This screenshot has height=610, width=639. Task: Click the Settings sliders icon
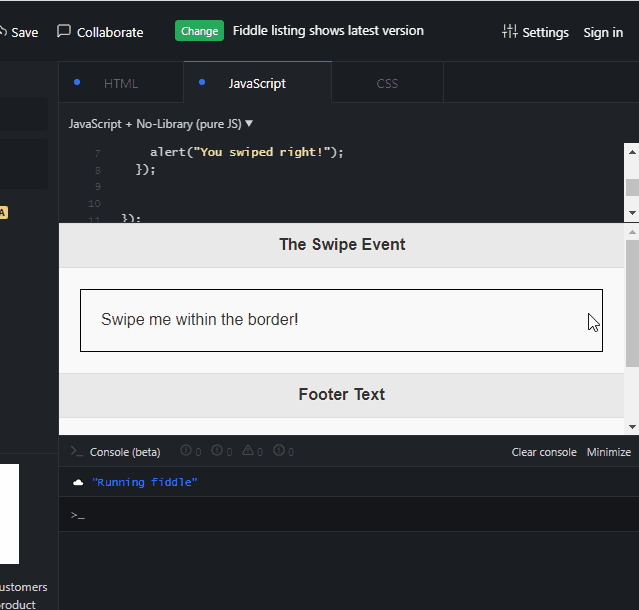click(x=509, y=31)
